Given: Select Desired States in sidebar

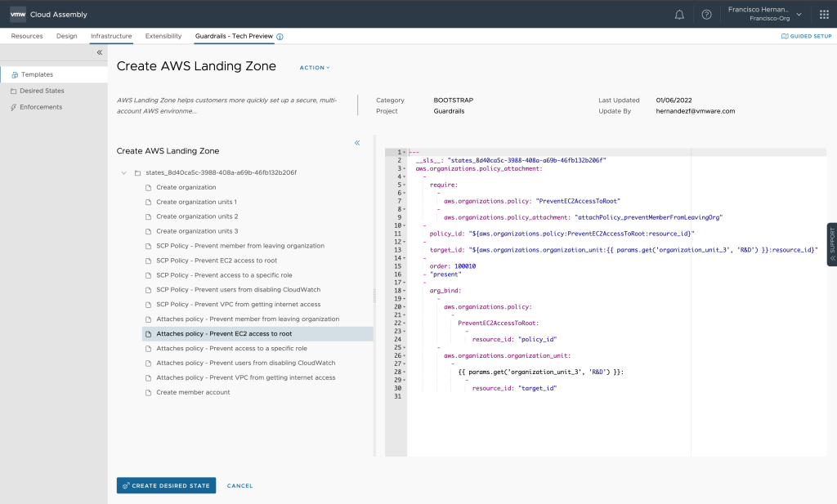Looking at the screenshot, I should pos(42,91).
